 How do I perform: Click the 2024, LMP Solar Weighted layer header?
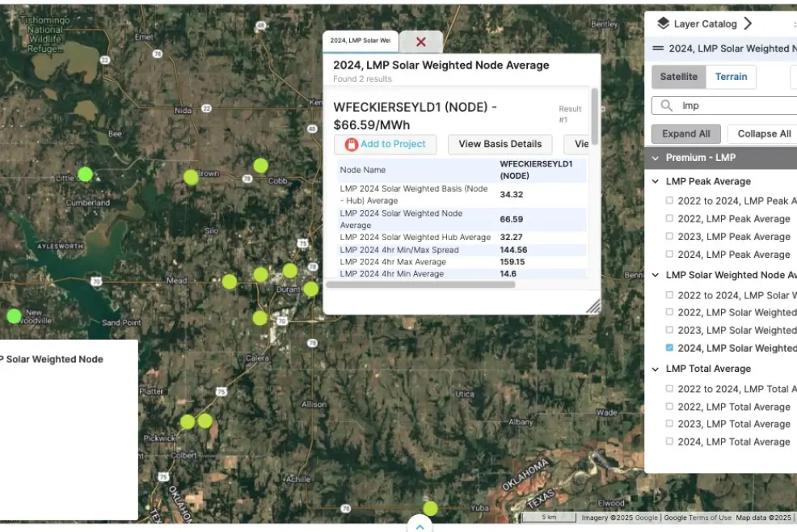tap(722, 49)
